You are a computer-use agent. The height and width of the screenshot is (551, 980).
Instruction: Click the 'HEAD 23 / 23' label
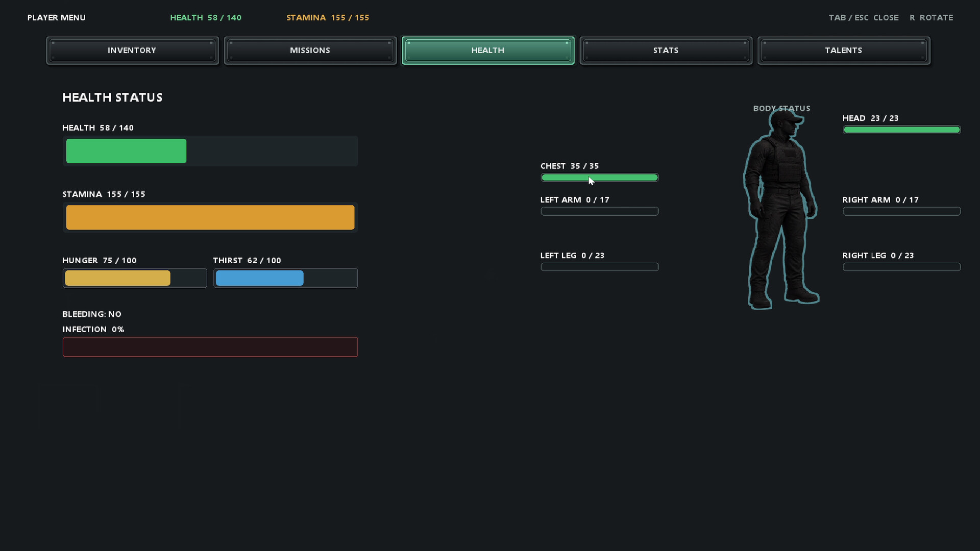870,118
